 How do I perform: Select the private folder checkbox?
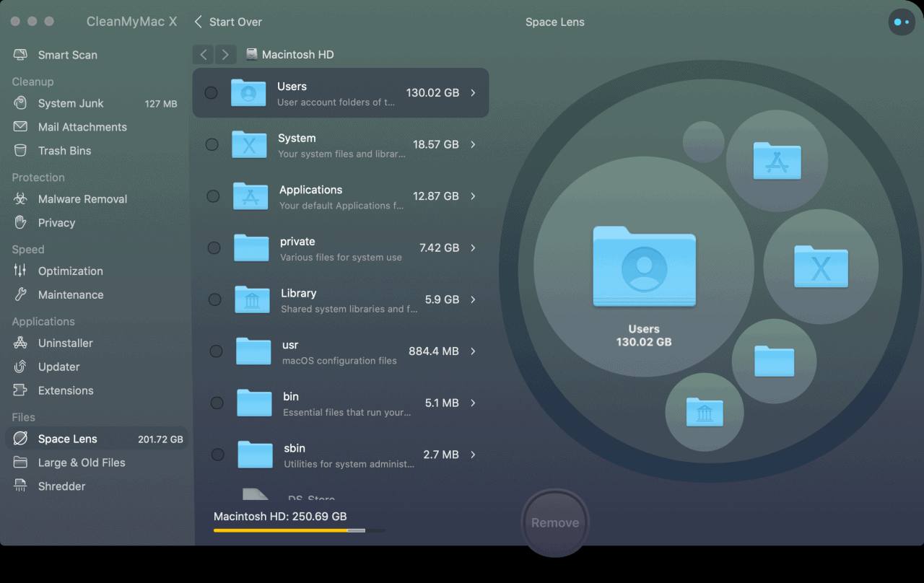coord(214,247)
